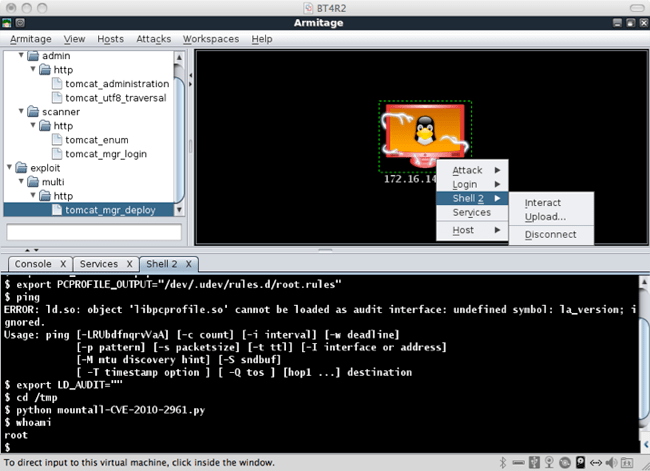Screen dimensions: 650x471
Task: Open the Help menu
Action: [x=262, y=39]
